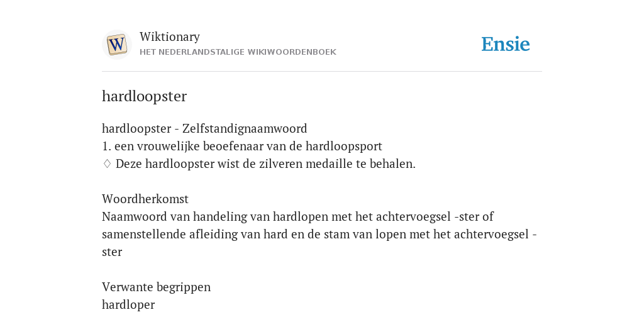Open the Ensie logo link
The width and height of the screenshot is (644, 322).
505,45
